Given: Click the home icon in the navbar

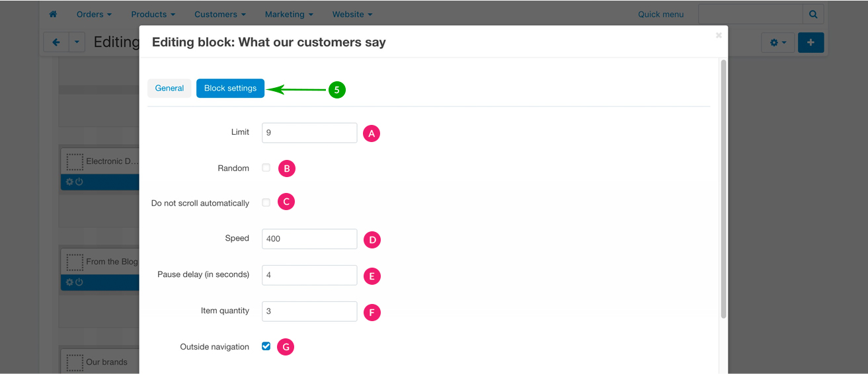Looking at the screenshot, I should click(x=53, y=14).
